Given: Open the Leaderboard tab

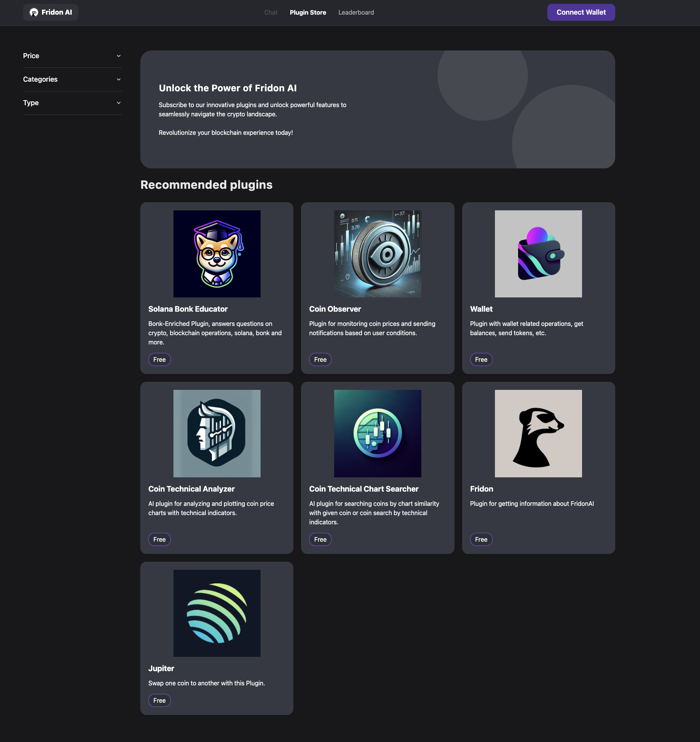Looking at the screenshot, I should [x=356, y=12].
